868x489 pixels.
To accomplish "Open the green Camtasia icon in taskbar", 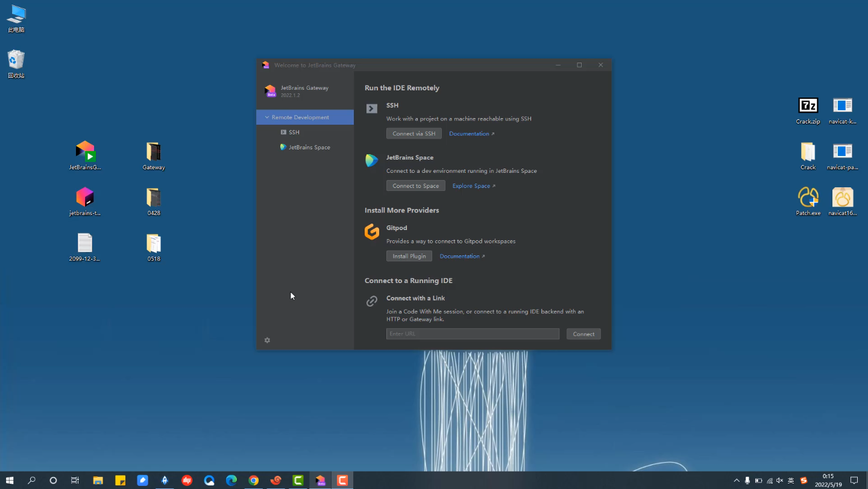I will (298, 480).
